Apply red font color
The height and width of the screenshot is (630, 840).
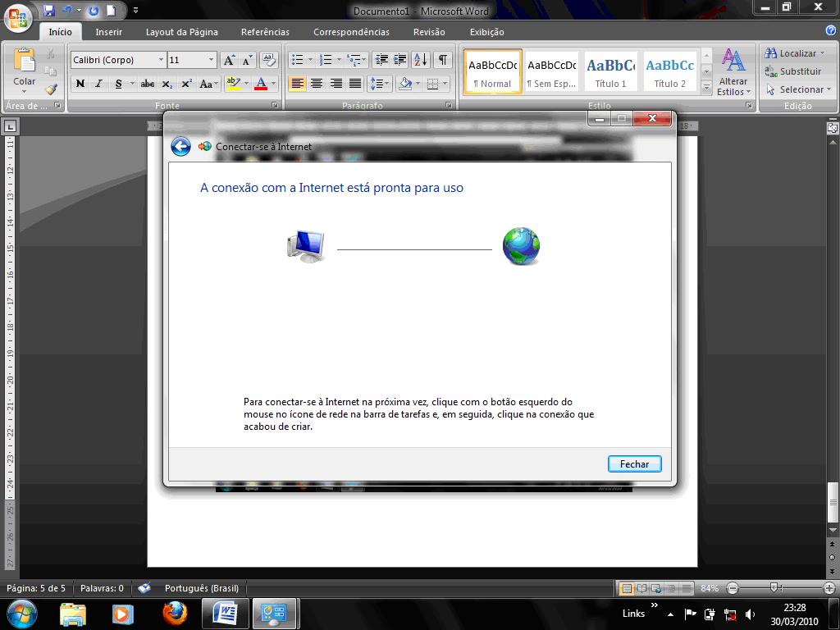[261, 84]
